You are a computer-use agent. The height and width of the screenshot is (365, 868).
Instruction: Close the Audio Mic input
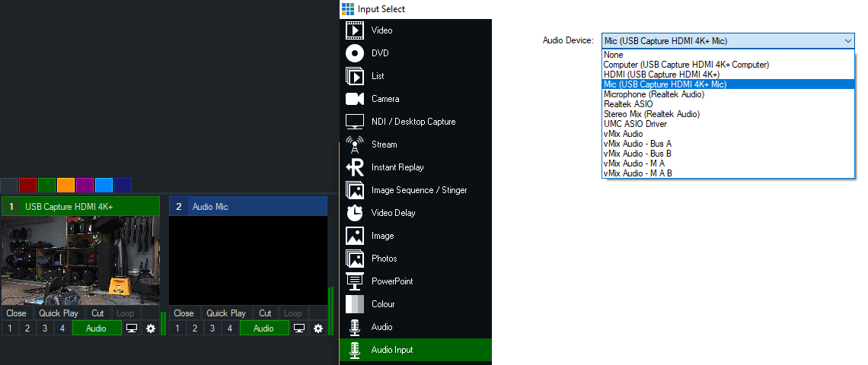[183, 313]
